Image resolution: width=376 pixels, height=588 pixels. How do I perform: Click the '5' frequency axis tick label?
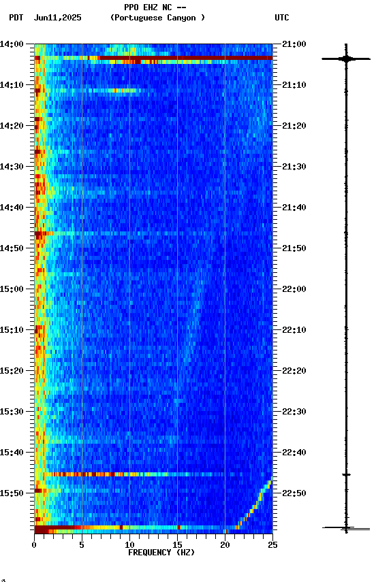[x=82, y=545]
